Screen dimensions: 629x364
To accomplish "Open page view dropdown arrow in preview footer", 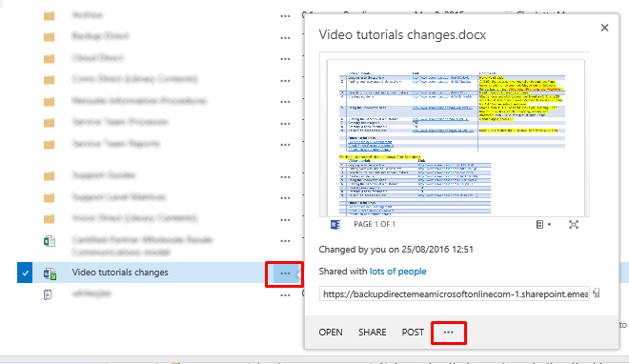I will coord(549,225).
